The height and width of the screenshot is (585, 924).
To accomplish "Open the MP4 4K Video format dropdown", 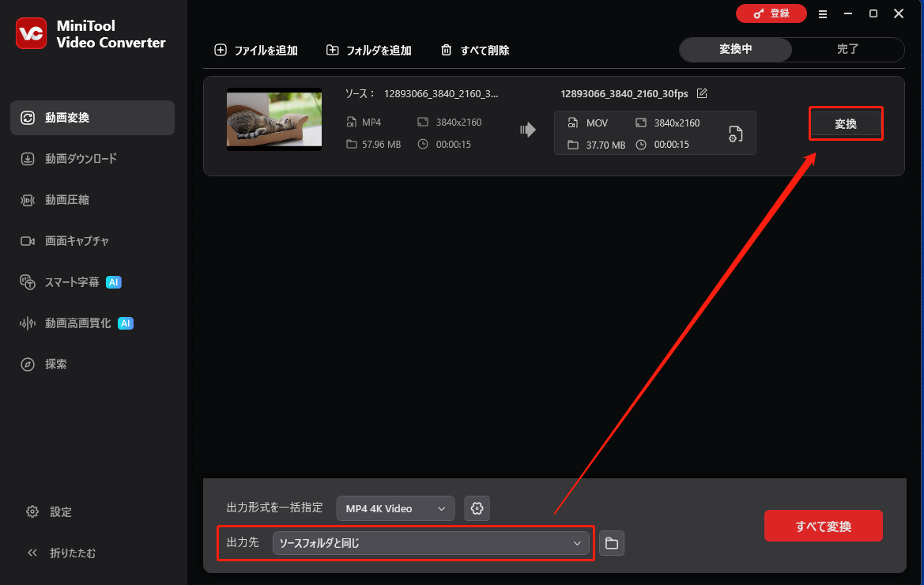I will tap(395, 508).
